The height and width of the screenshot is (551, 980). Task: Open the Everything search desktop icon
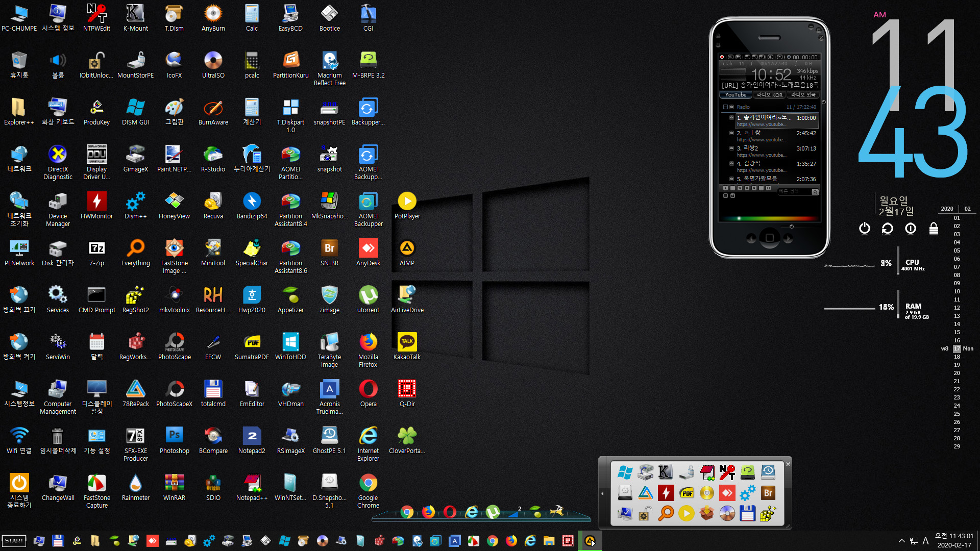(x=135, y=253)
